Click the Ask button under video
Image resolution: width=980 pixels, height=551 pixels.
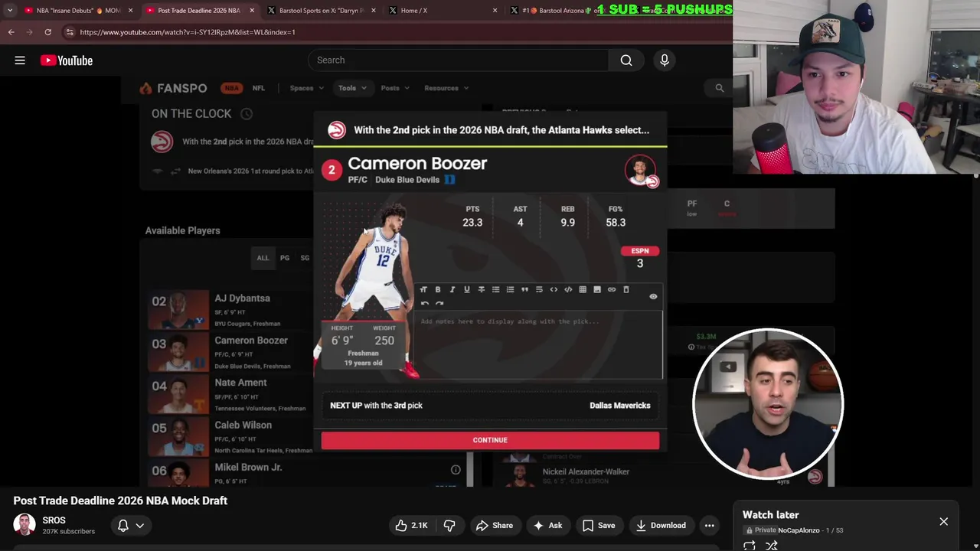548,525
